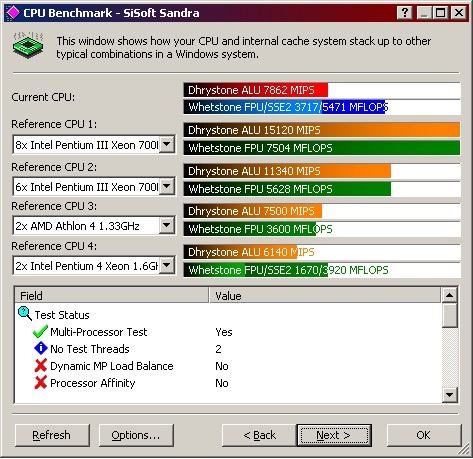Click the list scrollbar down arrow
The height and width of the screenshot is (459, 473).
(x=450, y=395)
